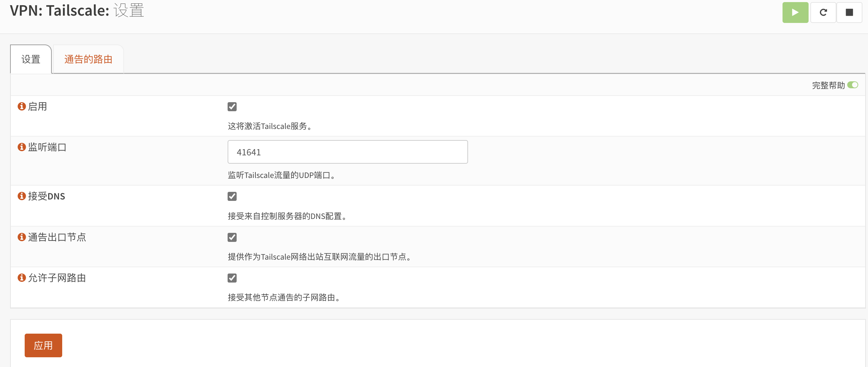Click the info icon next to 接受DNS
868x367 pixels.
coord(22,196)
